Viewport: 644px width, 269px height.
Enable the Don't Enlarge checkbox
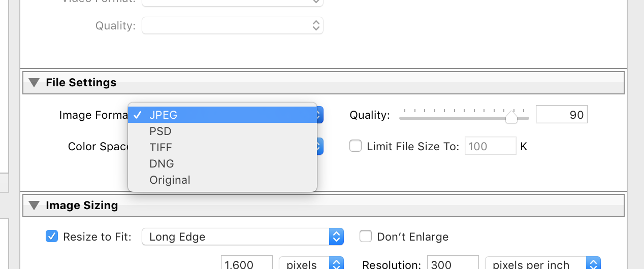coord(366,236)
